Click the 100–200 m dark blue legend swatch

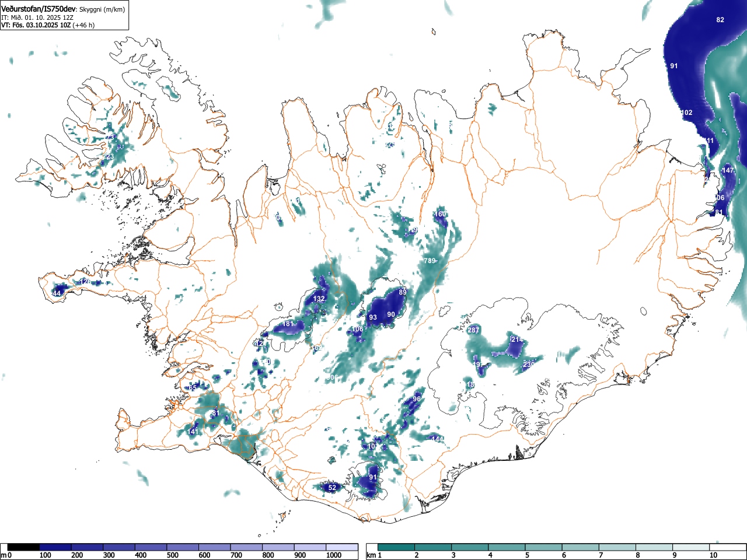coord(55,547)
